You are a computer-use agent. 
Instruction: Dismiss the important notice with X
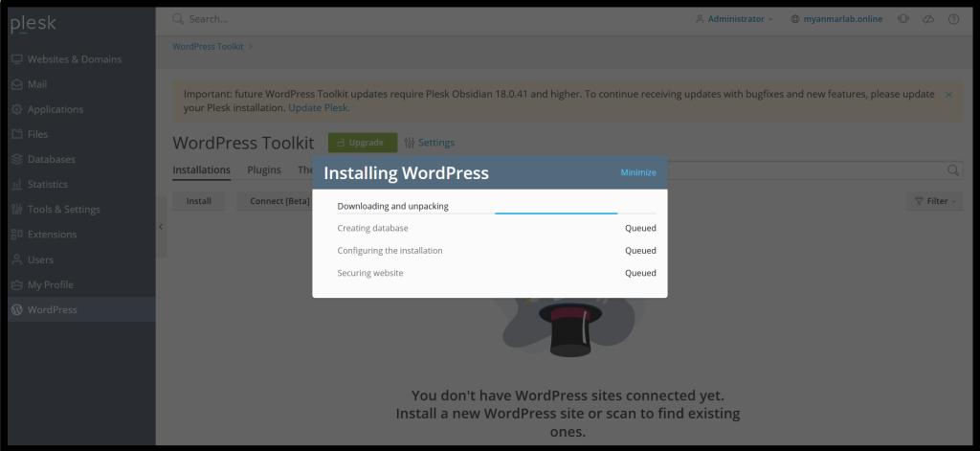948,95
